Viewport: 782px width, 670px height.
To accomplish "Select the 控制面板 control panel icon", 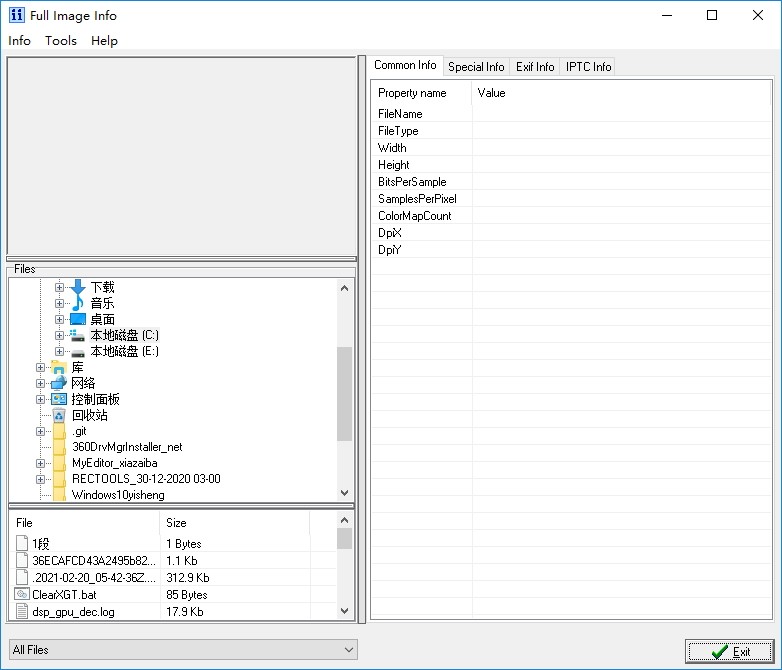I will coord(59,399).
